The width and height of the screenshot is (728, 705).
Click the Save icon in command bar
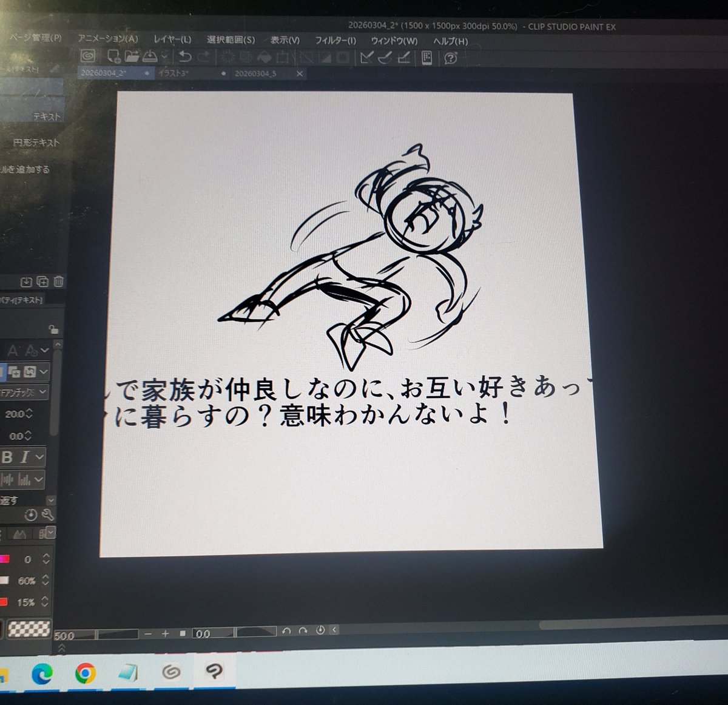pyautogui.click(x=149, y=56)
